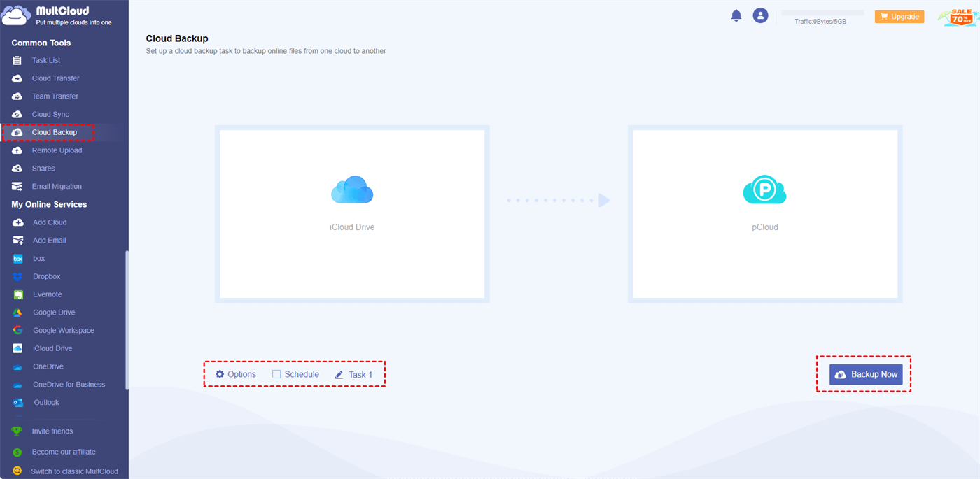980x479 pixels.
Task: Click the OneDrive for Business icon
Action: pos(18,385)
